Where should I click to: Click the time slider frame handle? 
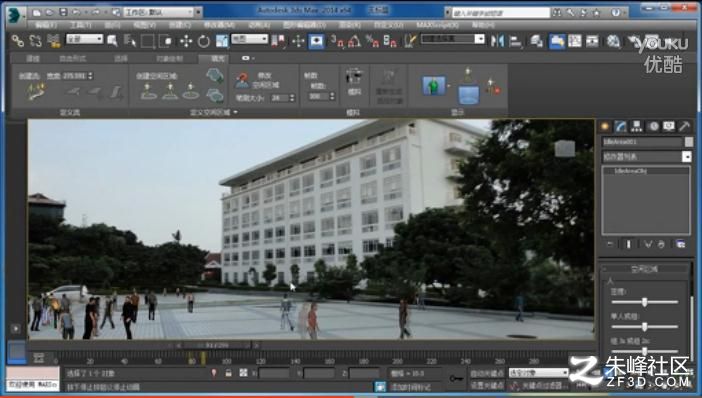pos(217,345)
